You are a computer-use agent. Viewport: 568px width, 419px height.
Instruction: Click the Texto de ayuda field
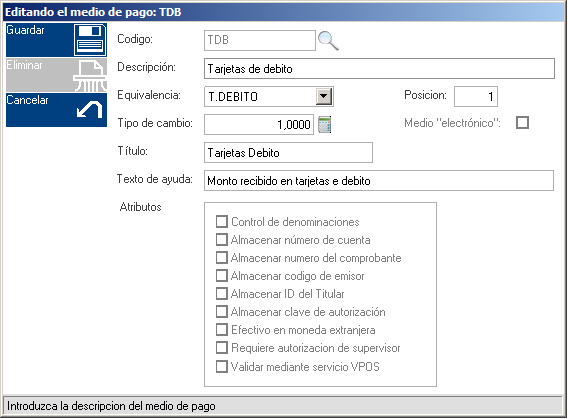(x=379, y=180)
